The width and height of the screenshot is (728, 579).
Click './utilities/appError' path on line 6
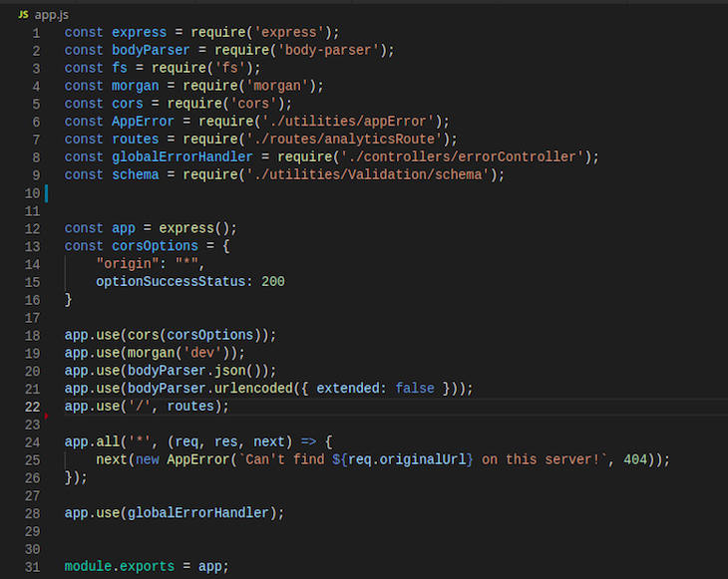coord(348,122)
